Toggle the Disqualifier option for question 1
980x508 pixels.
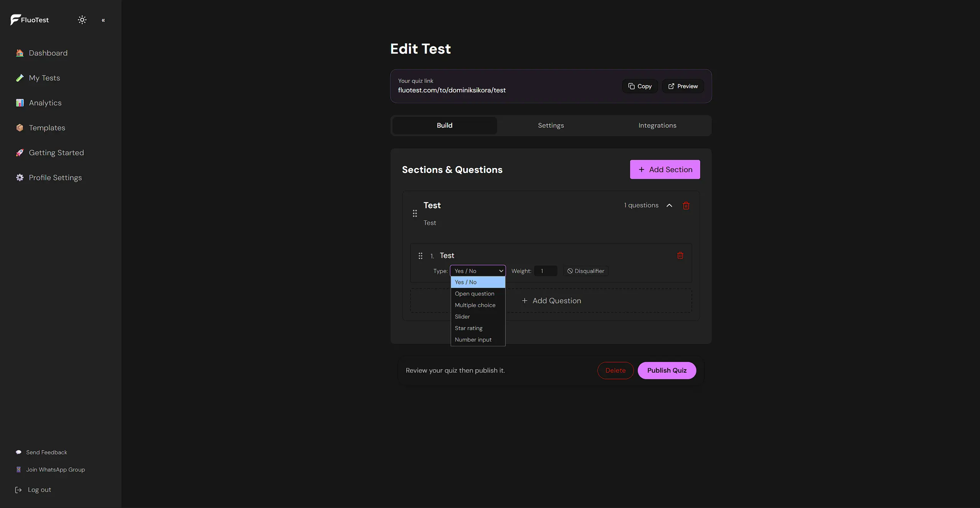coord(586,271)
